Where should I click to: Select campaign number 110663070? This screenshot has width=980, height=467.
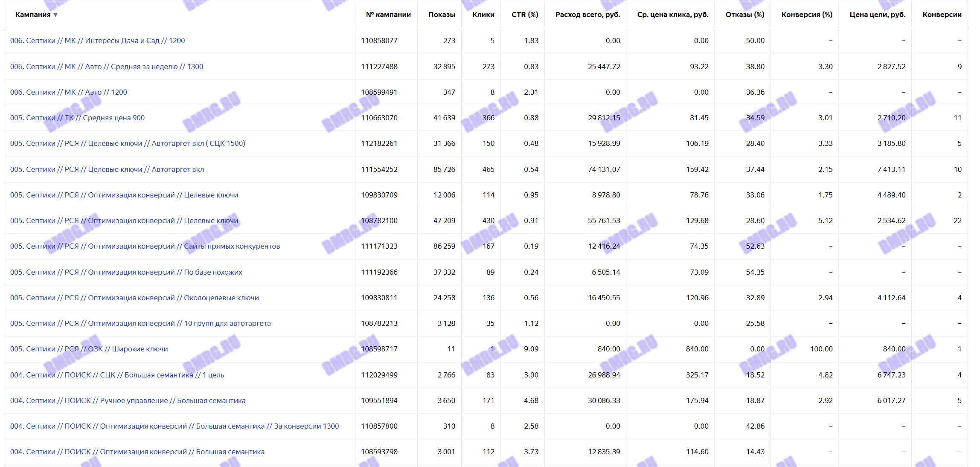click(x=379, y=118)
